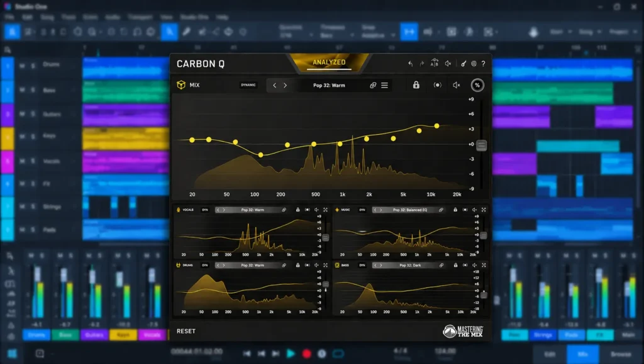Image resolution: width=644 pixels, height=364 pixels.
Task: Open the Mix preset list Pop 32: Warm
Action: (x=329, y=85)
